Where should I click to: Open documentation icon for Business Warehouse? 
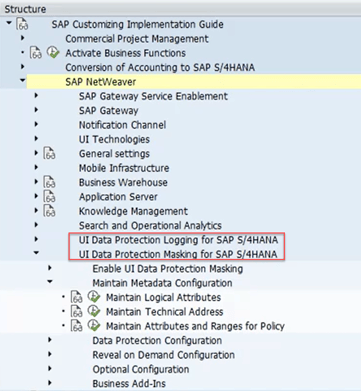[50, 182]
